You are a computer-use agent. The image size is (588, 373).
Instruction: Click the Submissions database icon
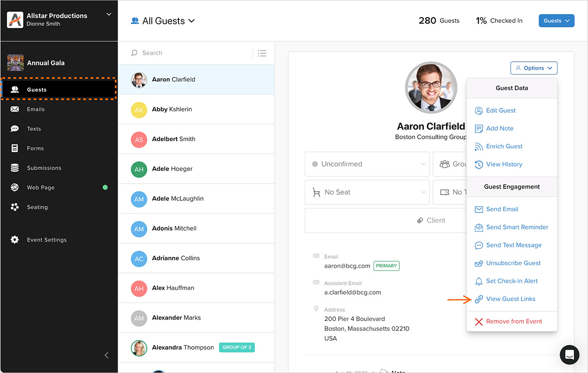tap(15, 168)
